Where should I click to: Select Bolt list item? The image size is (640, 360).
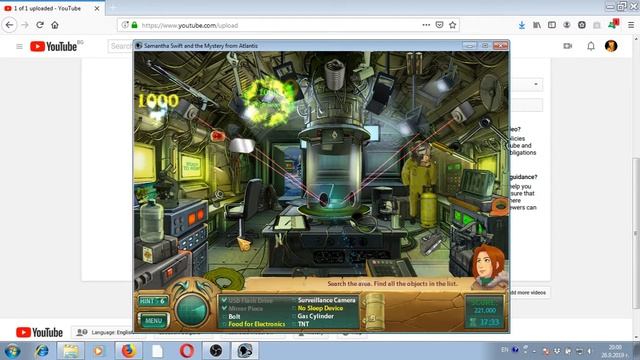click(x=234, y=316)
